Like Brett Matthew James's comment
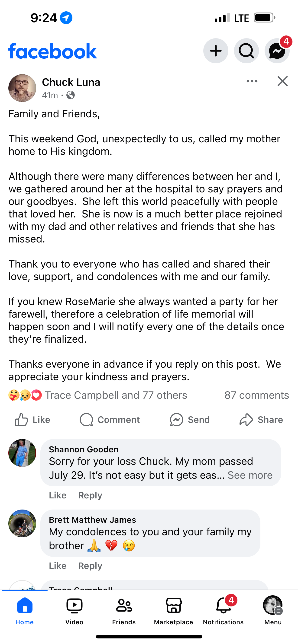Screen dimensions: 298x644 (x=58, y=566)
